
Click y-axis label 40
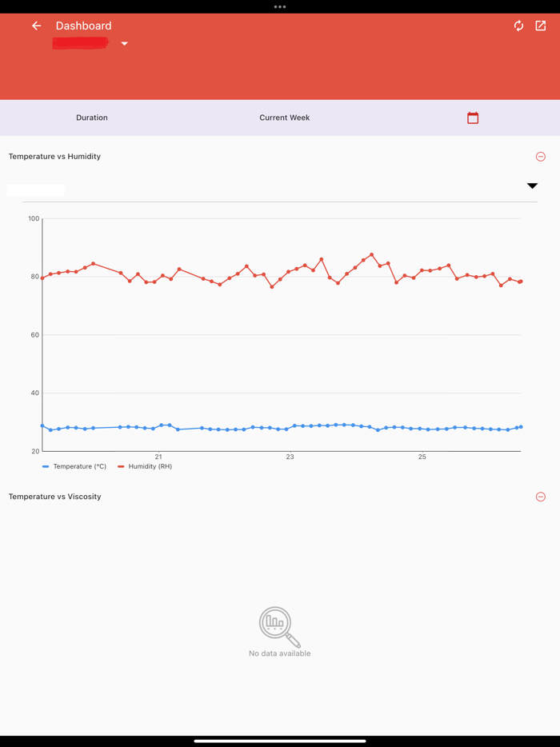(x=35, y=393)
